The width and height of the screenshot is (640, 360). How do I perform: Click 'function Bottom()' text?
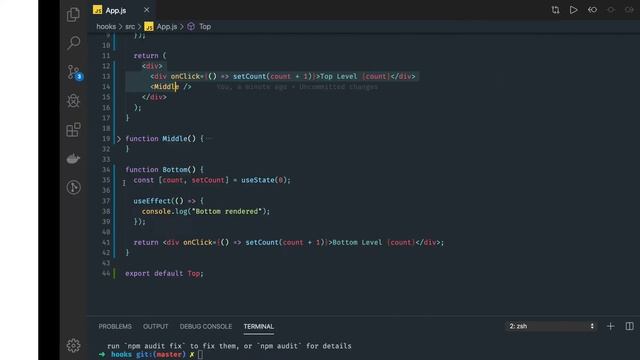[x=160, y=169]
